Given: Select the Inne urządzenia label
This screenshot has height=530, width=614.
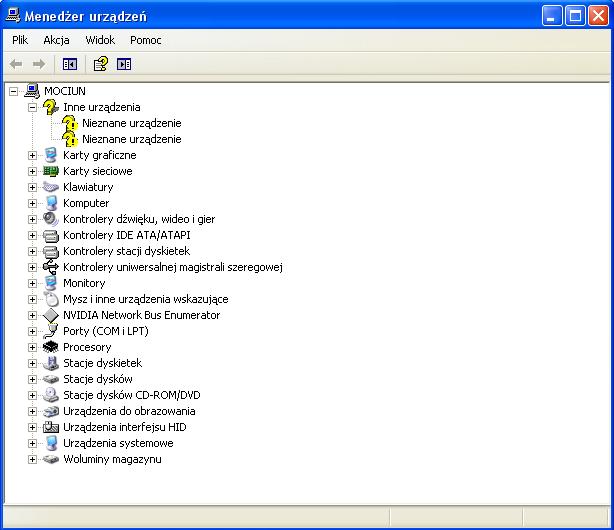Looking at the screenshot, I should pyautogui.click(x=101, y=107).
